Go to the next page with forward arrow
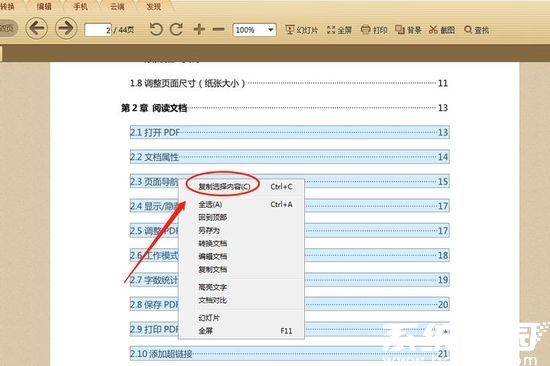The width and height of the screenshot is (550, 366). coord(66,28)
